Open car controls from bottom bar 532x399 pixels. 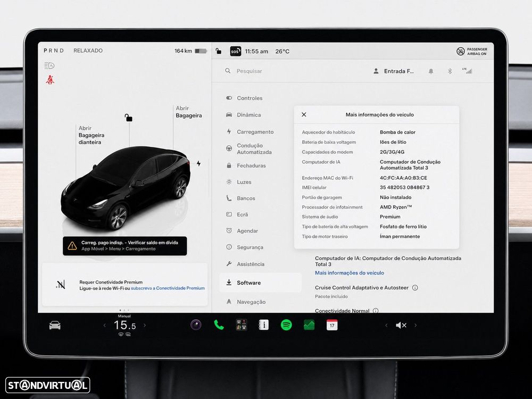point(55,326)
